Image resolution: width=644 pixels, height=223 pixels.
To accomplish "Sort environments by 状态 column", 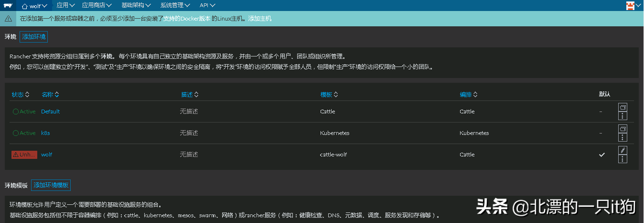I will [21, 95].
